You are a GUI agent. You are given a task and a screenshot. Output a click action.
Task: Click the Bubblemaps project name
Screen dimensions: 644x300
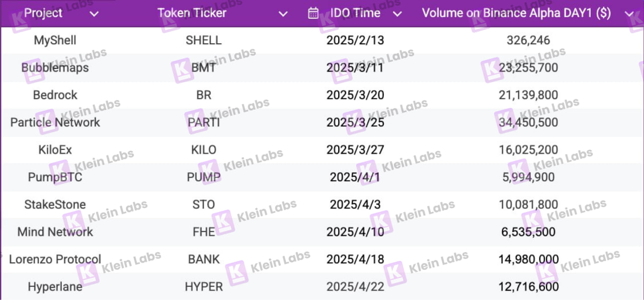point(54,68)
